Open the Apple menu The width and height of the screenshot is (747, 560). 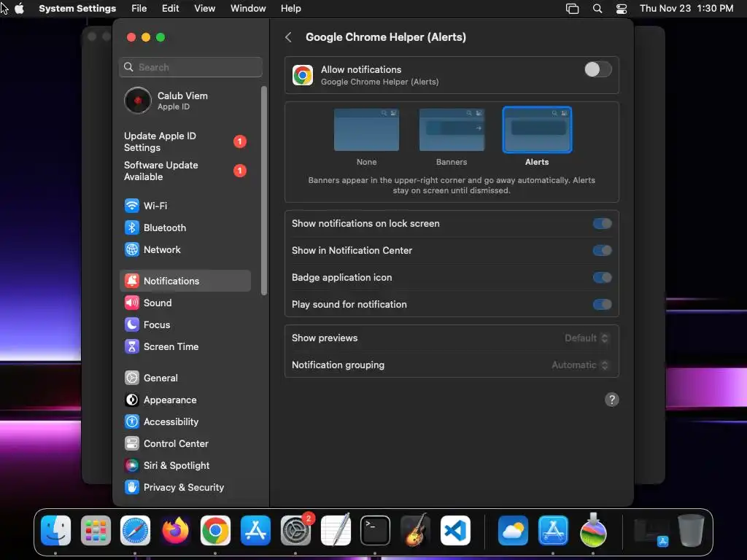tap(19, 9)
